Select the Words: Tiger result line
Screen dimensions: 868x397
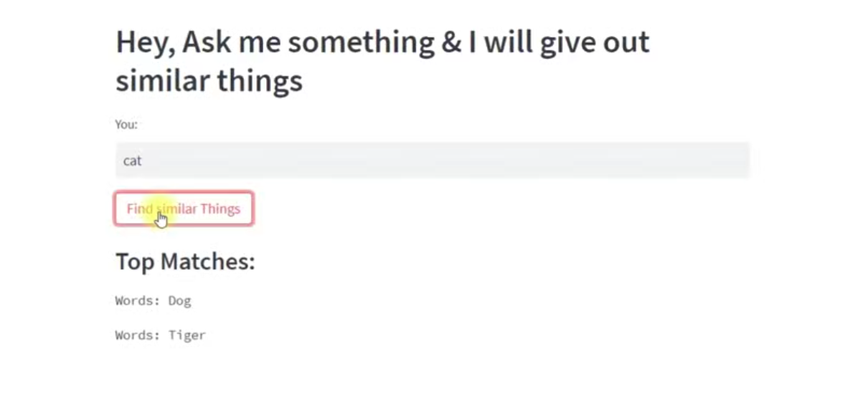161,335
